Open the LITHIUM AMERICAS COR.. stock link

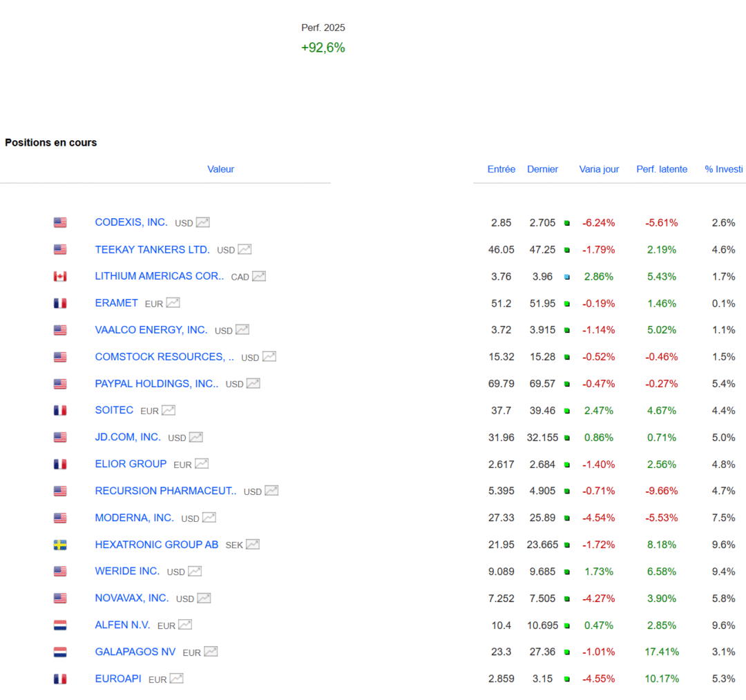tap(160, 276)
